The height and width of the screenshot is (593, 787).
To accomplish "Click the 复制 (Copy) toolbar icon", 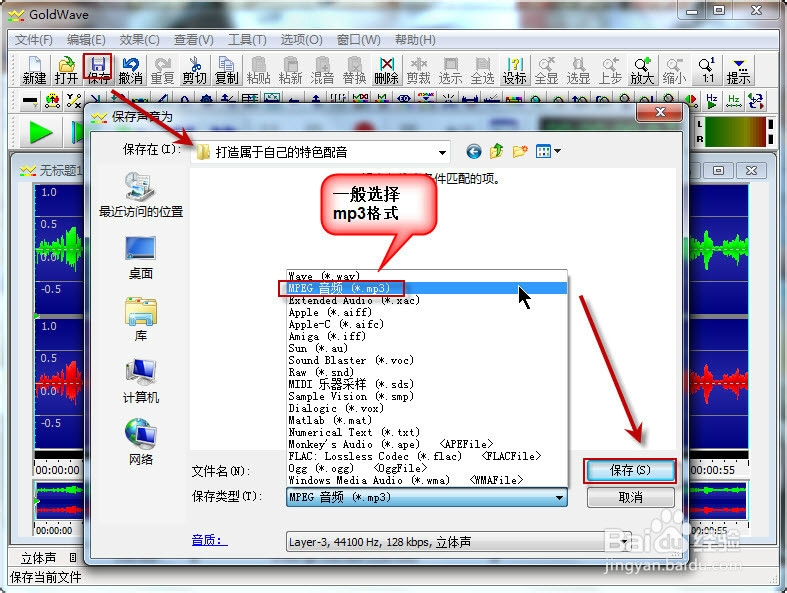I will pyautogui.click(x=226, y=70).
